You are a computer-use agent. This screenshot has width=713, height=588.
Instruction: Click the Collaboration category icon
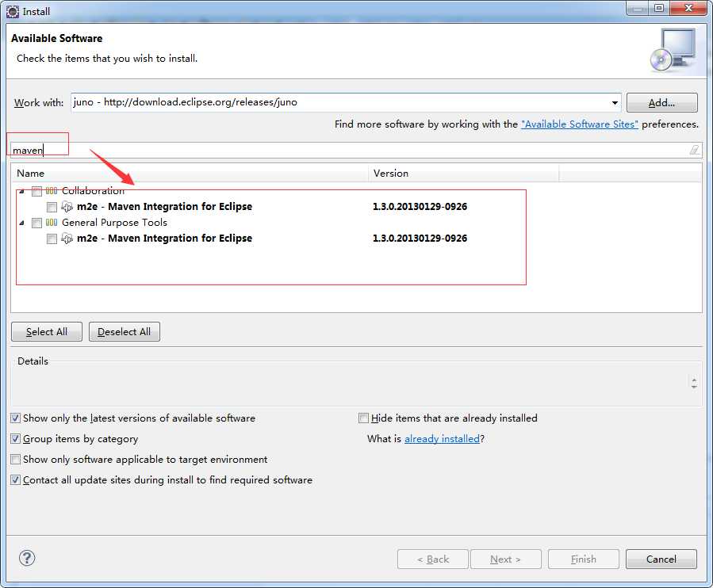coord(52,191)
